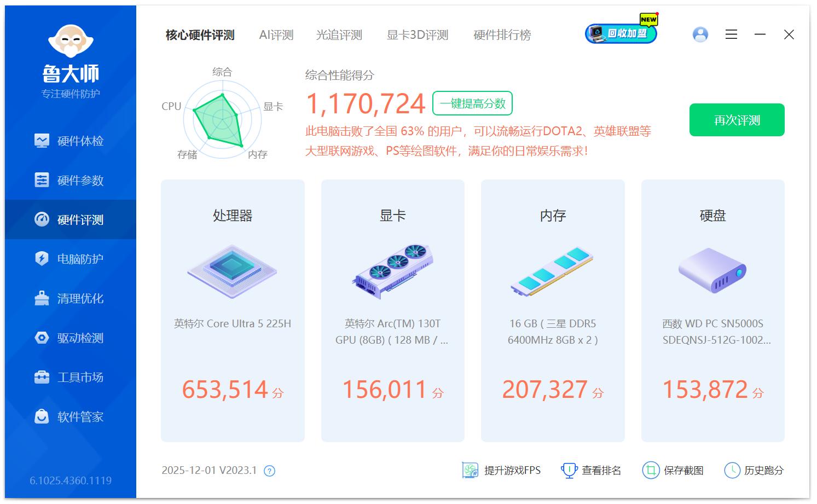This screenshot has width=817, height=504.
Task: Click the 一键提高分数 button
Action: pyautogui.click(x=472, y=103)
